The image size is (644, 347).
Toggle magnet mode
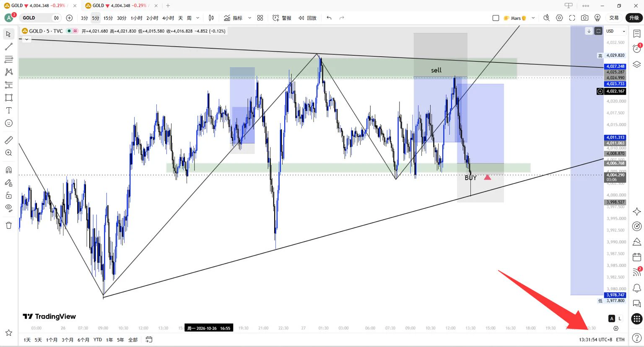8,170
